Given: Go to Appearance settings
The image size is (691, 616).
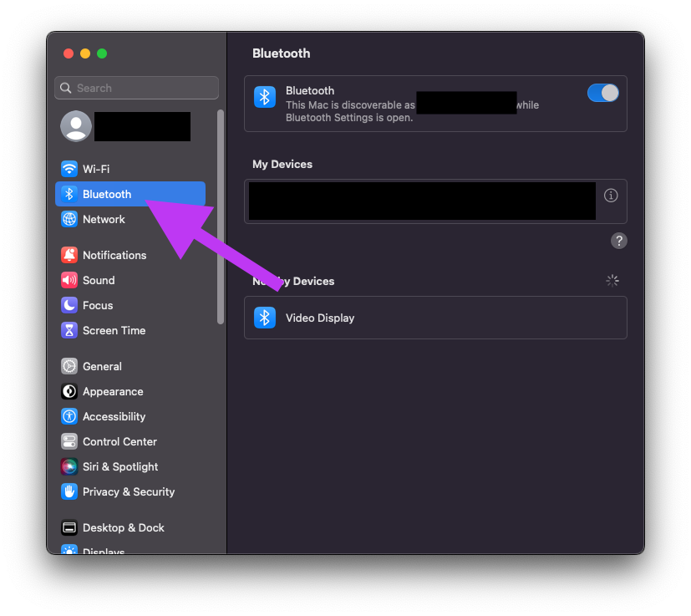Looking at the screenshot, I should point(130,391).
